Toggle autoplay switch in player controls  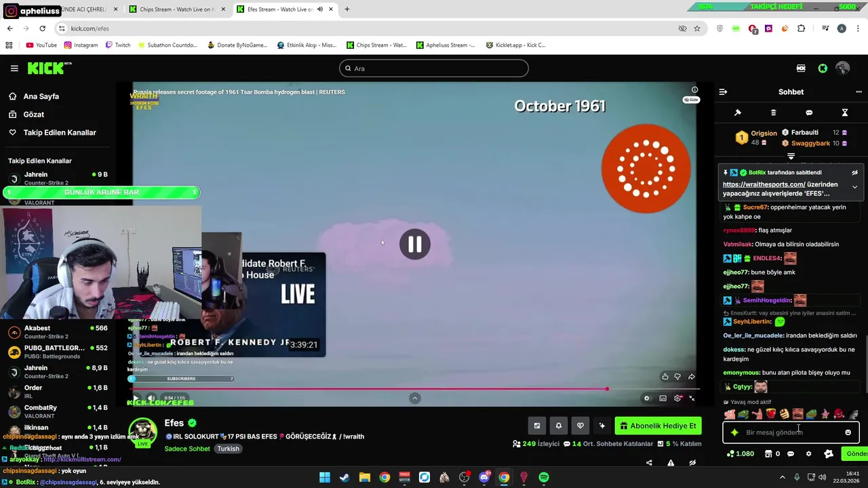647,399
